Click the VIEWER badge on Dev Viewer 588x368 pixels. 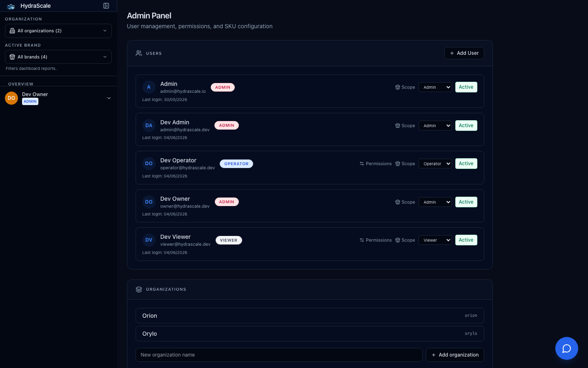229,240
